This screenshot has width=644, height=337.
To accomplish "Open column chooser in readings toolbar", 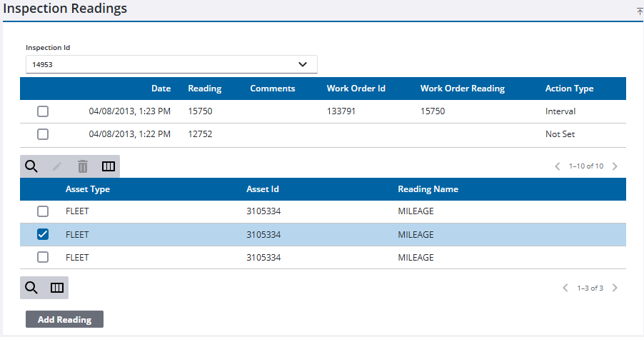I will click(109, 166).
